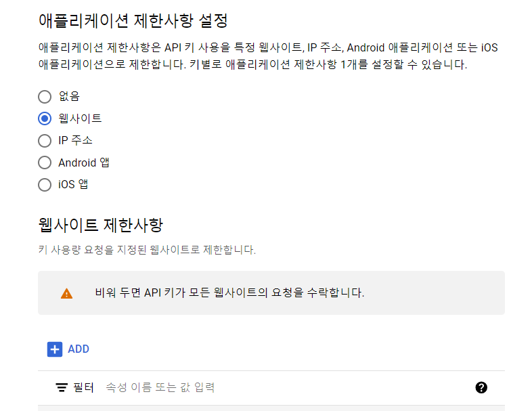This screenshot has width=532, height=411.
Task: Click the 애플리케이션 제한사항 설정 heading
Action: click(133, 21)
